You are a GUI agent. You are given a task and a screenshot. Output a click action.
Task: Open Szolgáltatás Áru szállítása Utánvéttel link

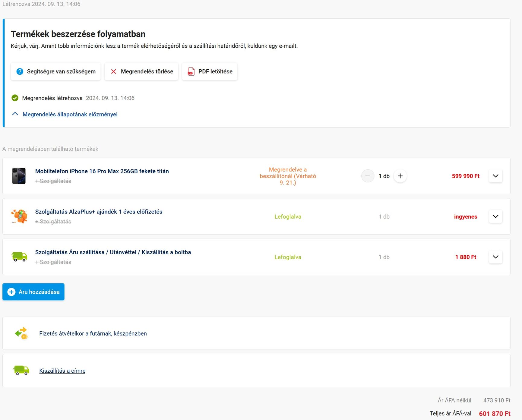click(x=113, y=252)
